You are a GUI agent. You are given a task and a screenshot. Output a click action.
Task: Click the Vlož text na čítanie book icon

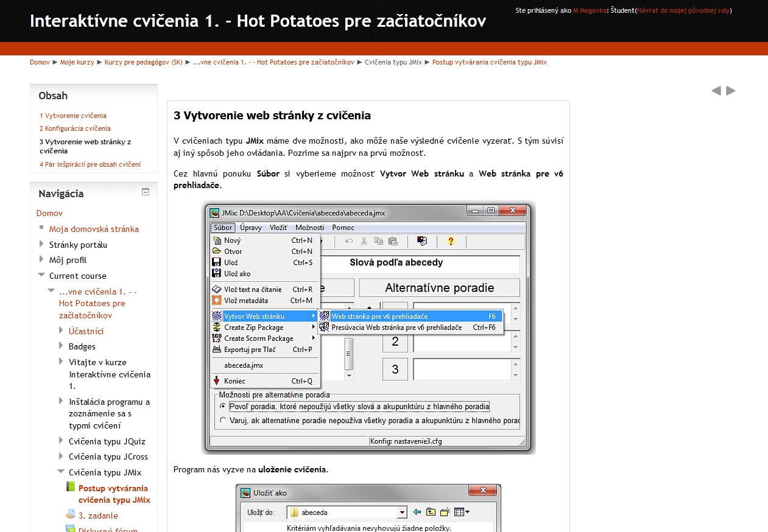point(217,289)
